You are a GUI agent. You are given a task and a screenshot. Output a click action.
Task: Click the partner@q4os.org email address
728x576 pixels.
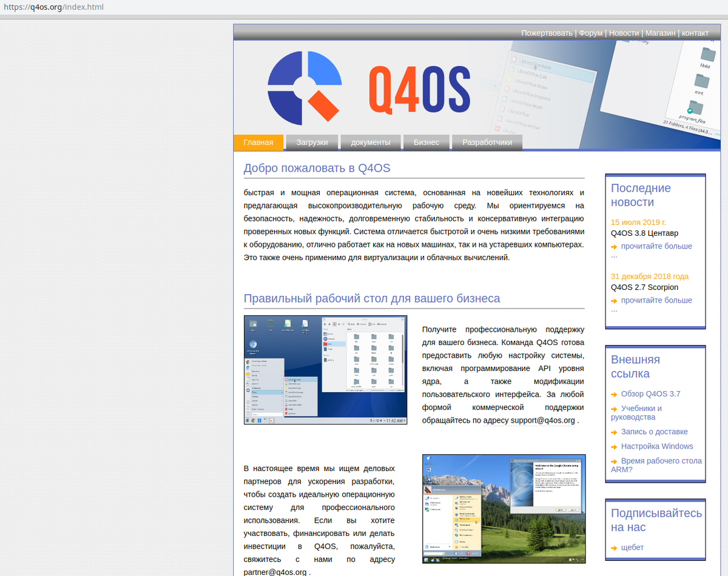click(275, 572)
